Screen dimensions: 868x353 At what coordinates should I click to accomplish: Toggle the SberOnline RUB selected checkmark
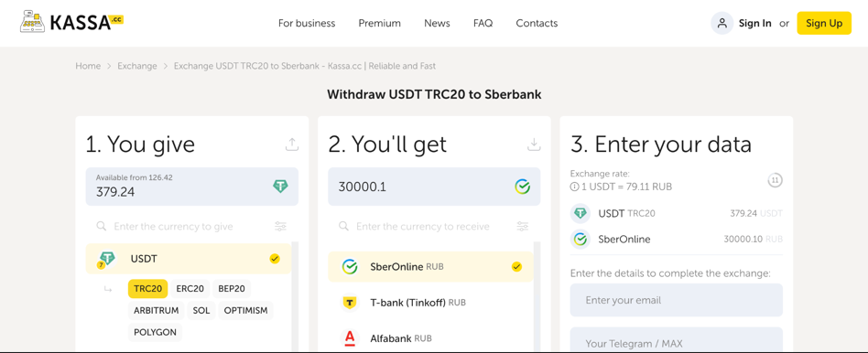[x=516, y=267]
